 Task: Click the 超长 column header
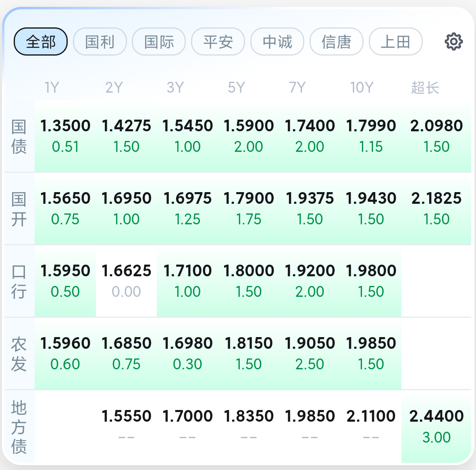(425, 87)
